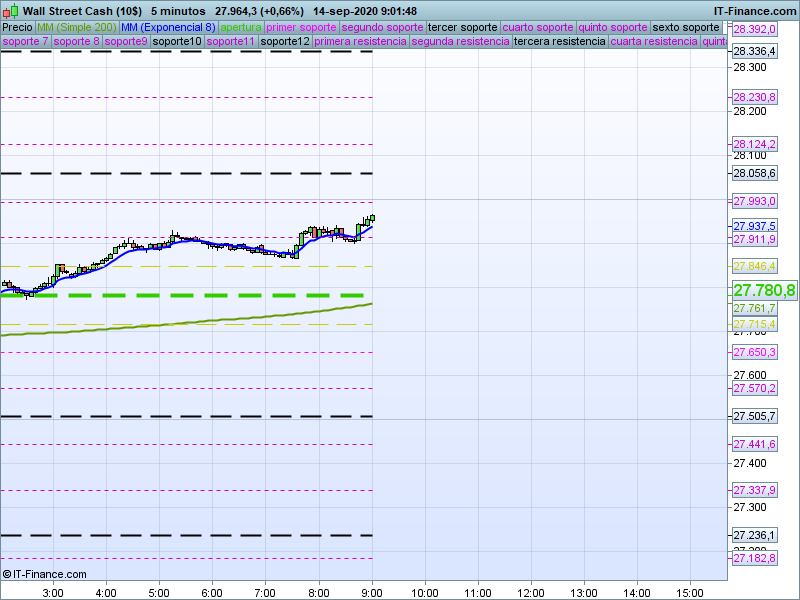
Task: Select the tercer soporte label
Action: pyautogui.click(x=460, y=27)
